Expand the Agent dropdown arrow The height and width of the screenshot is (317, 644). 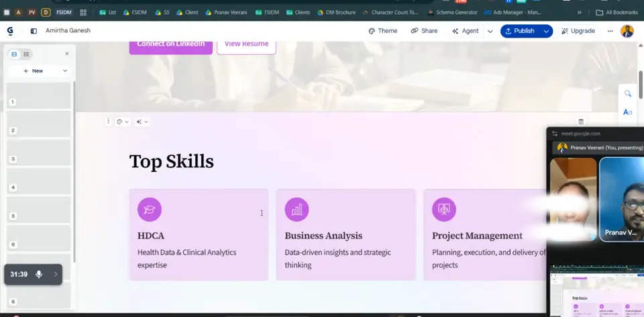(x=490, y=32)
